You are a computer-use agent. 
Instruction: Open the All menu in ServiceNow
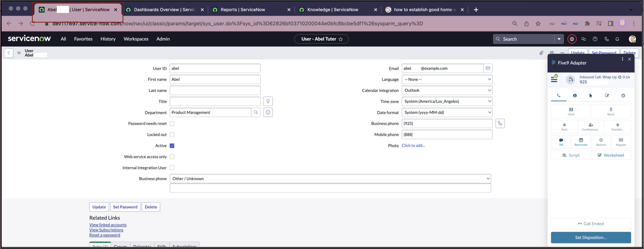tap(63, 39)
